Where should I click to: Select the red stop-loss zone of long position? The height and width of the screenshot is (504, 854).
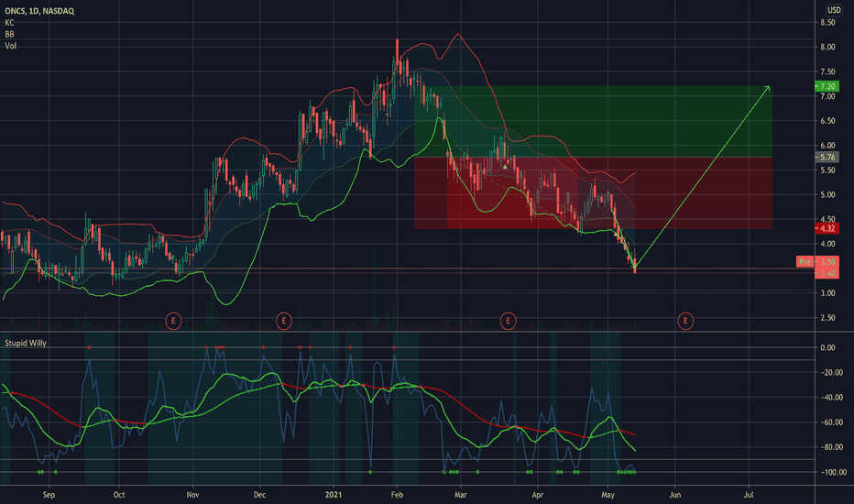(593, 192)
